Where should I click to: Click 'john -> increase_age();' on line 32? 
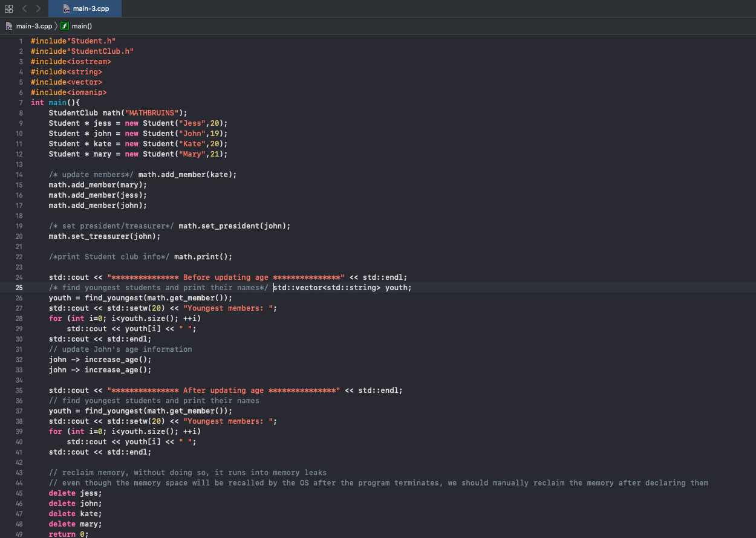[100, 360]
